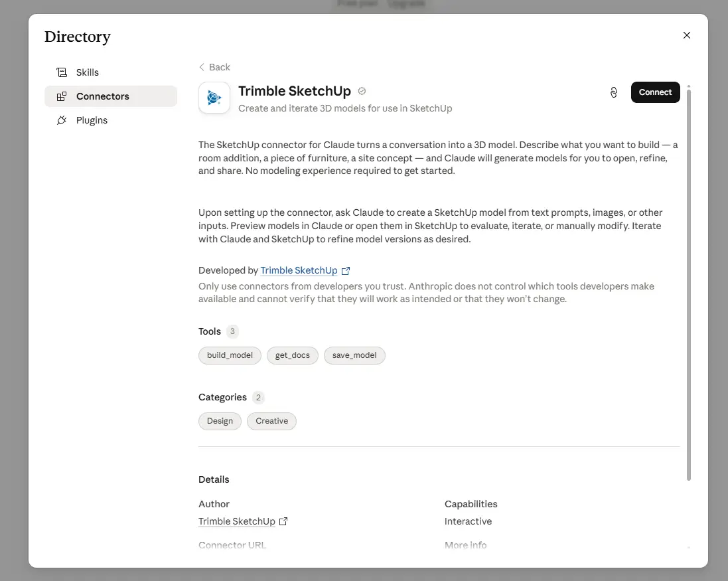
Task: Click the Back chevron arrow
Action: [202, 67]
